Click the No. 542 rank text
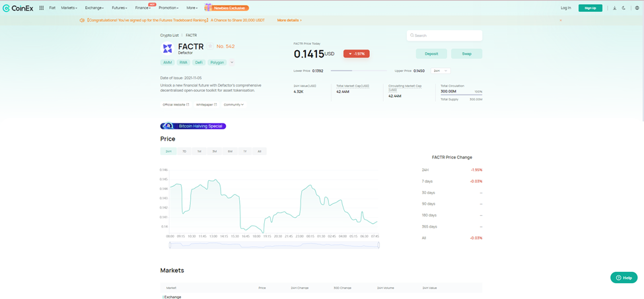The image size is (644, 299). coord(225,46)
